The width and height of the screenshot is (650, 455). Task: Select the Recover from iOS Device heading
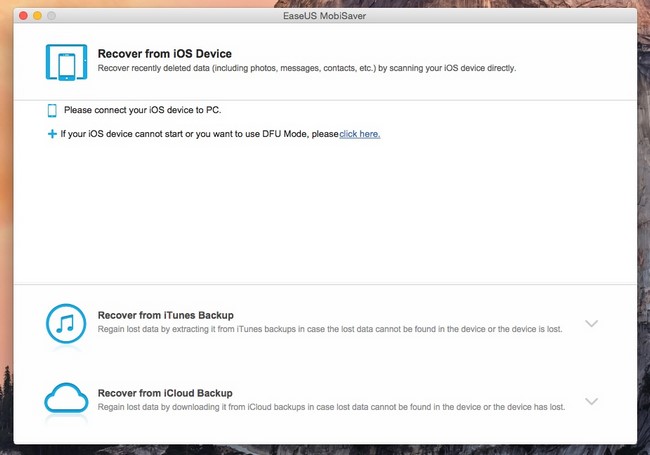tap(165, 54)
